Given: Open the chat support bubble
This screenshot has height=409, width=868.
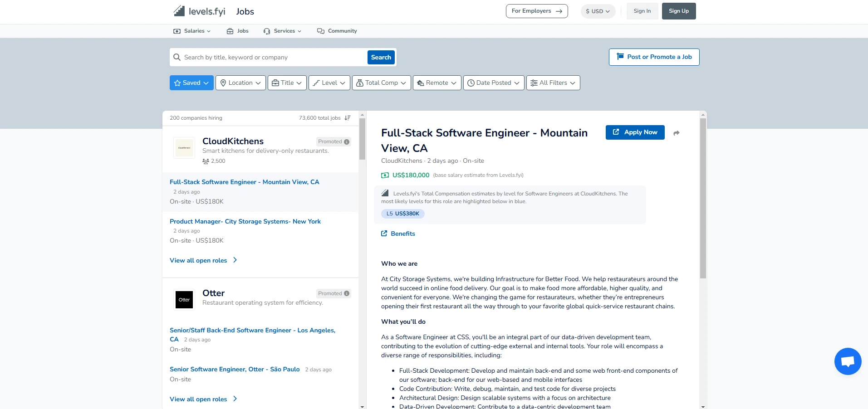Looking at the screenshot, I should click(x=848, y=361).
